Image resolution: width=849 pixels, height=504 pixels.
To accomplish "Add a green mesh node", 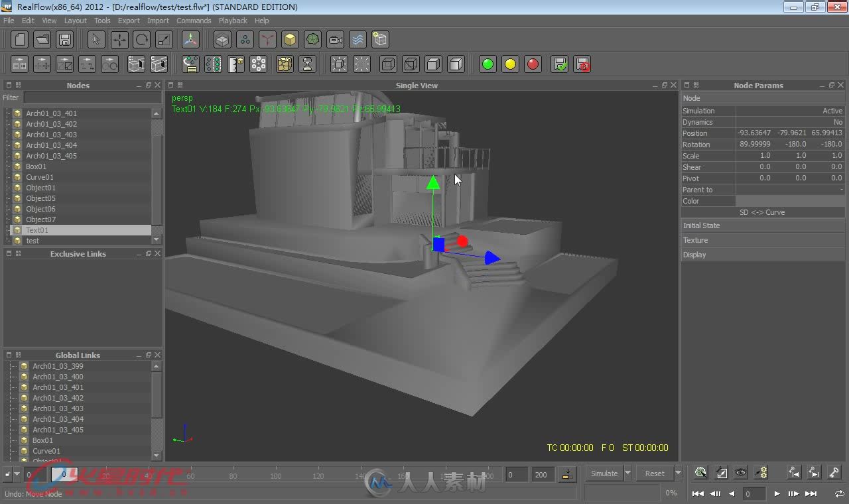I will 313,40.
